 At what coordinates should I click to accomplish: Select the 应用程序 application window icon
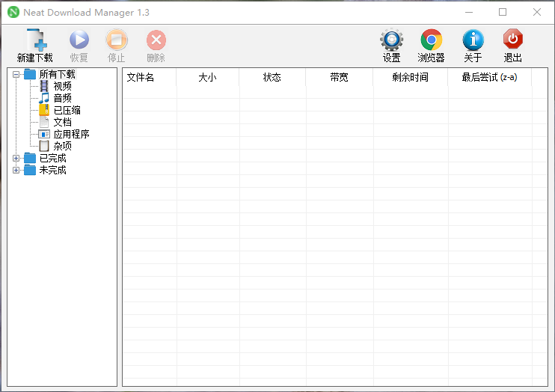[44, 134]
